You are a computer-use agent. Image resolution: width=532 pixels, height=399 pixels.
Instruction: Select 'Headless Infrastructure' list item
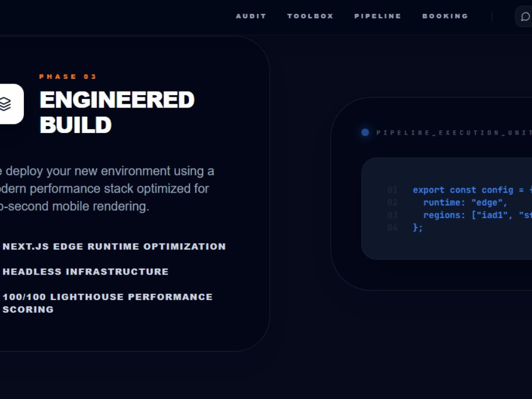pyautogui.click(x=86, y=272)
